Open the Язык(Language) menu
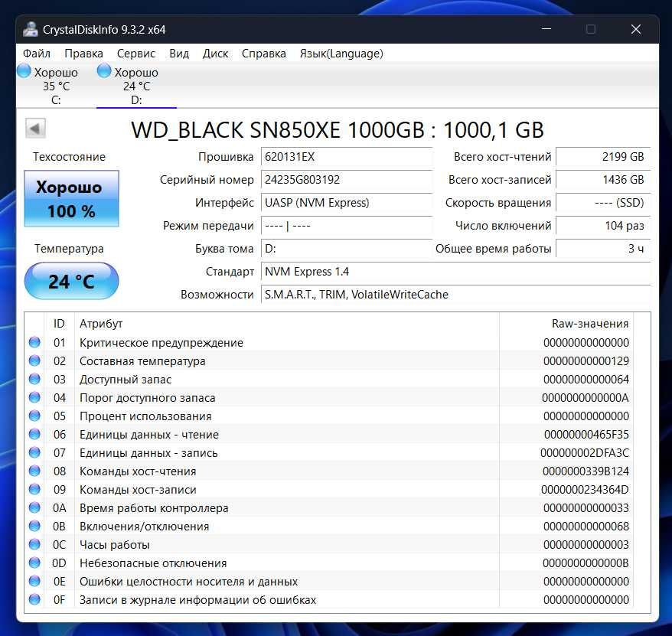 (341, 54)
